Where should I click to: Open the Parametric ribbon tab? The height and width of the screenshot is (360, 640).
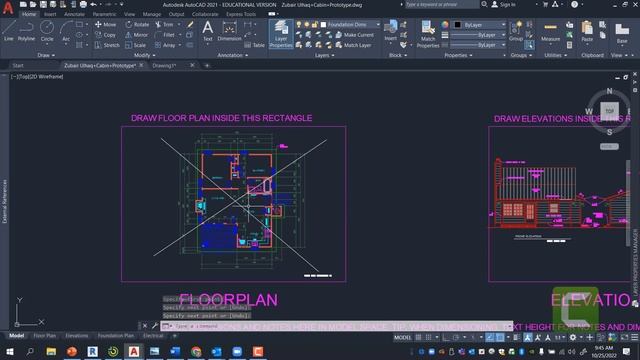pos(104,14)
